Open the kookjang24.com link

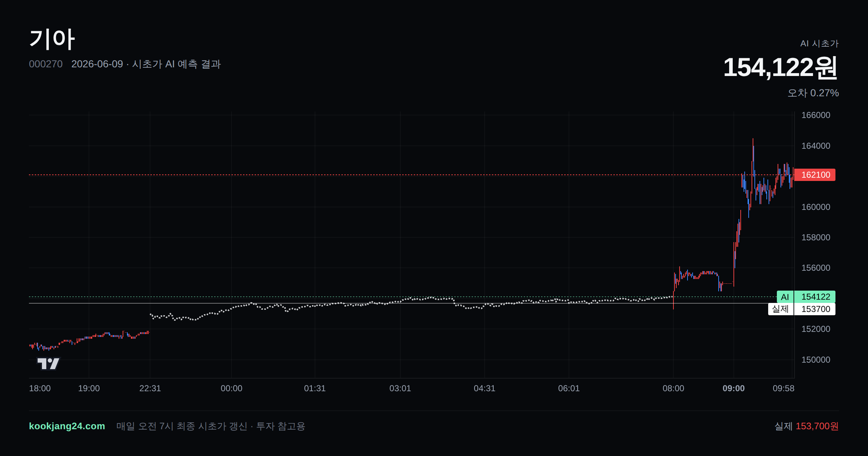(x=67, y=426)
